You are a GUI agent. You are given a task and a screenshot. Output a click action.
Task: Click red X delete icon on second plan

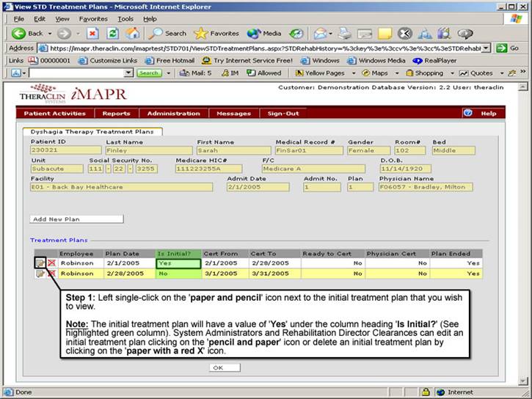click(51, 274)
